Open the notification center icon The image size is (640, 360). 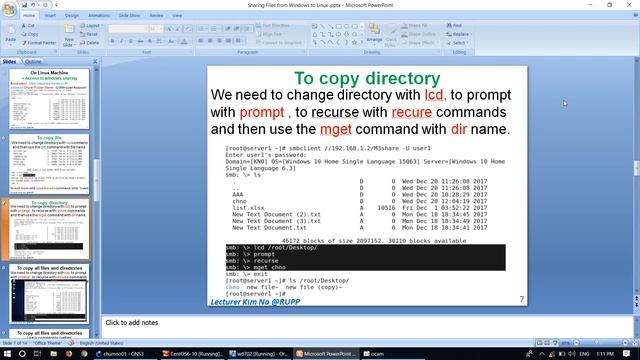[x=626, y=354]
